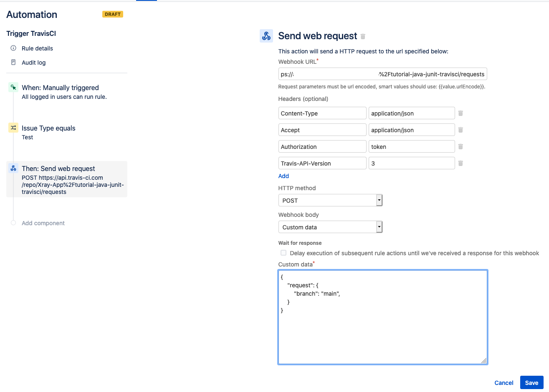
Task: Enable Delay execution until webhook response checkbox
Action: pos(283,253)
